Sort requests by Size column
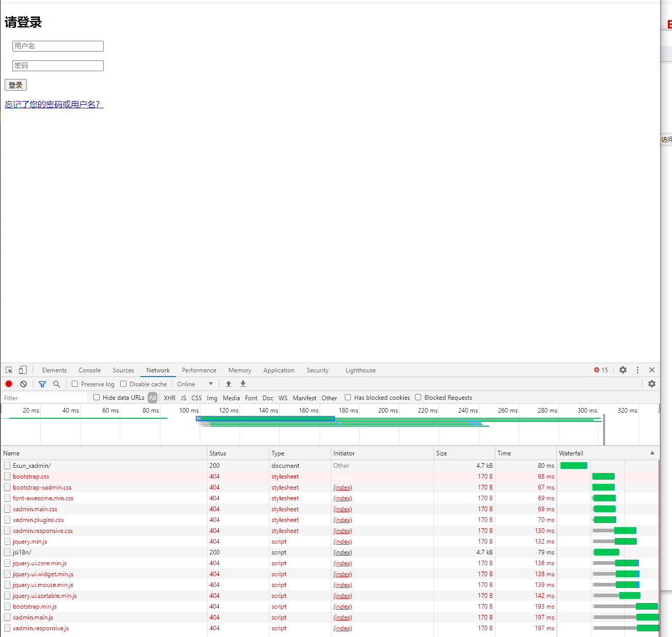The width and height of the screenshot is (672, 637). 465,453
